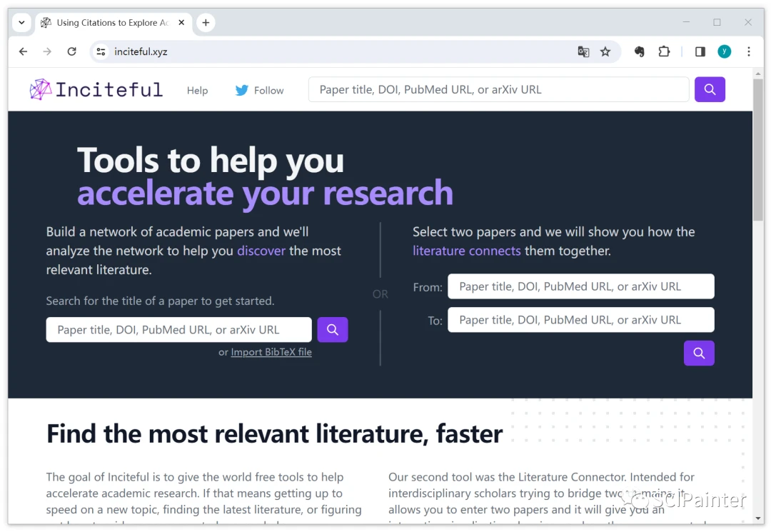Click the browser forward arrow

tap(47, 51)
